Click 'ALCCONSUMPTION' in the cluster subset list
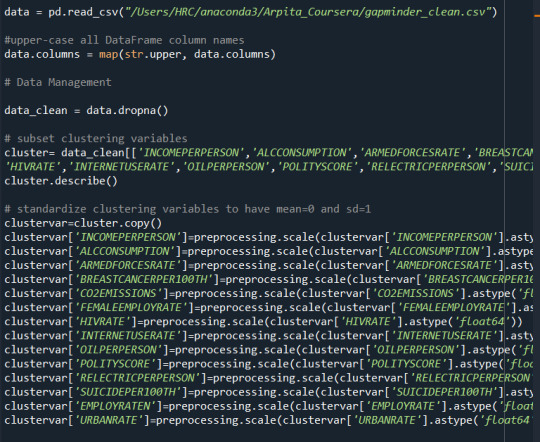Image resolution: width=540 pixels, height=442 pixels. (302, 153)
